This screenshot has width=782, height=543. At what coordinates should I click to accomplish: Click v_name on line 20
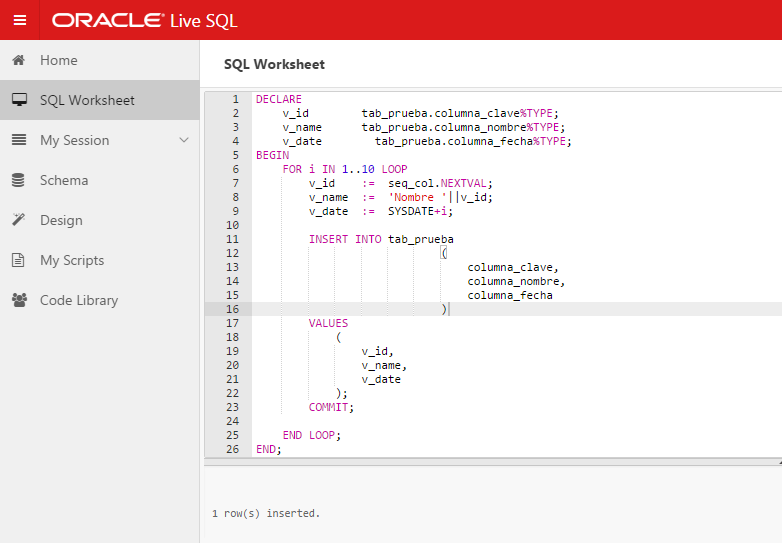click(381, 365)
